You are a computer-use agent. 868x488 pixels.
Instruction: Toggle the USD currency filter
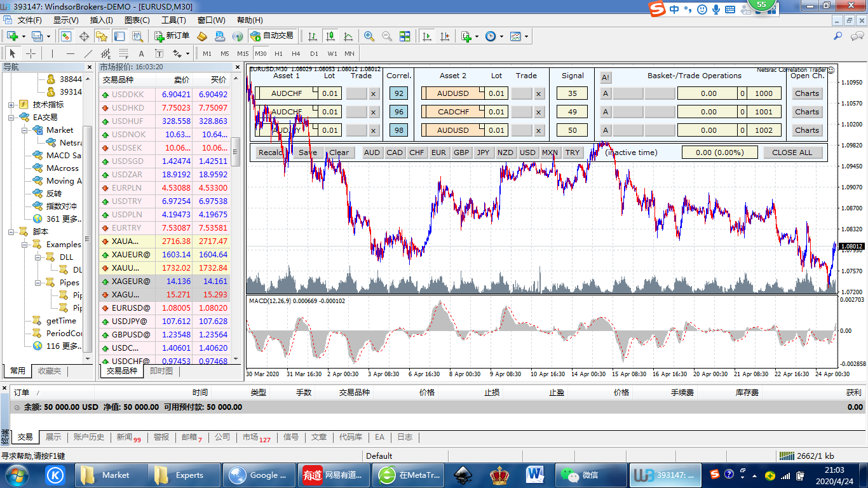point(527,152)
